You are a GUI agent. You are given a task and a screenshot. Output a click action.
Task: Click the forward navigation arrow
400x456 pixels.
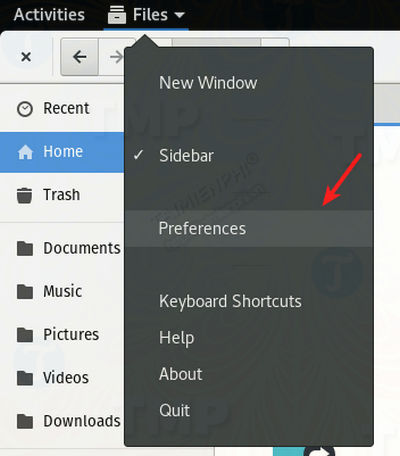(116, 57)
